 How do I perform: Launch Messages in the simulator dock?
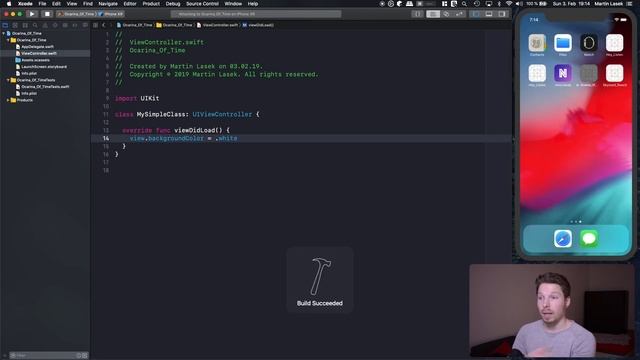(589, 238)
